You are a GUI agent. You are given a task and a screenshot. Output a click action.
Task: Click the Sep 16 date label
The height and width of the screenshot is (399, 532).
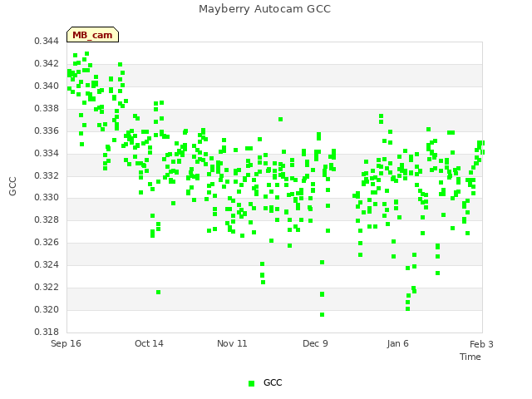click(x=66, y=343)
